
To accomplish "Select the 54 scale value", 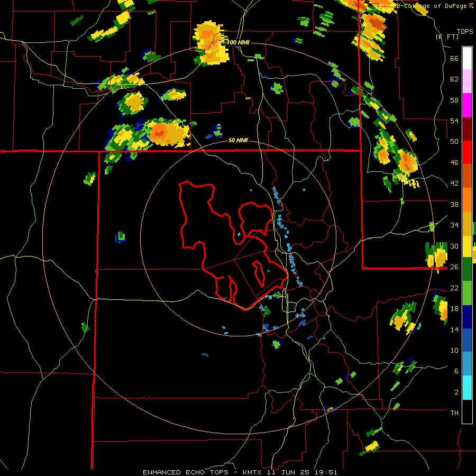I will (x=454, y=121).
